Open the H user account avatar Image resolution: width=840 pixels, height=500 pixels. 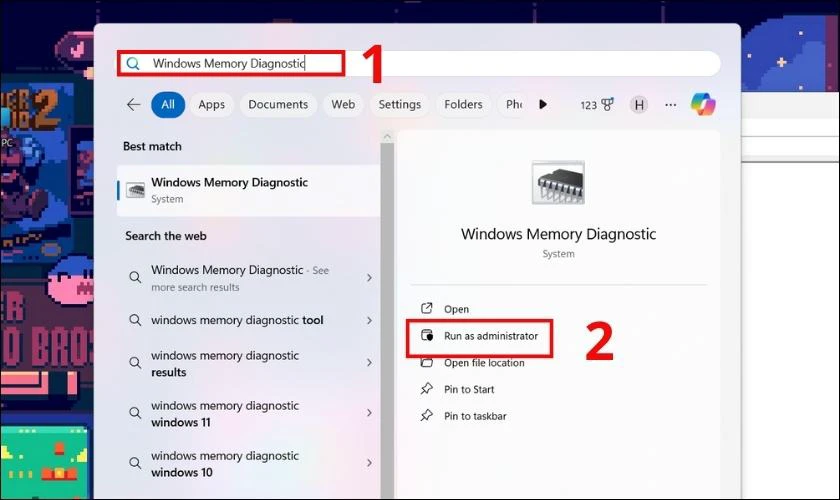click(x=639, y=105)
